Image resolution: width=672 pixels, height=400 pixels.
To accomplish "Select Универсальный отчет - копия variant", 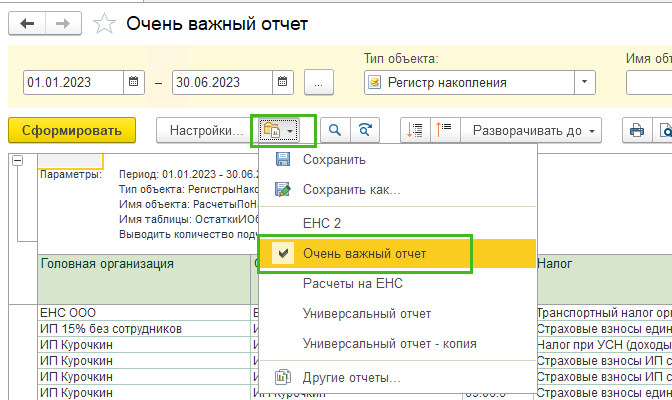I will tap(398, 343).
